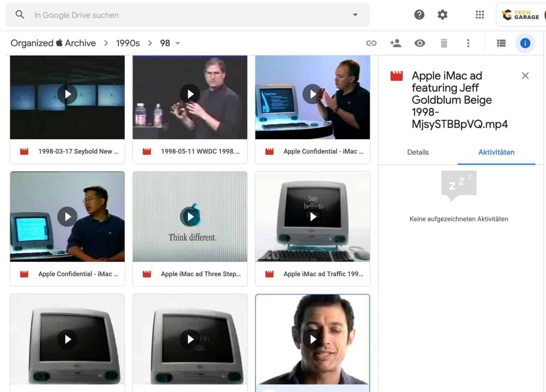Navigate to the 1990s breadcrumb folder
Viewport: 546px width, 392px height.
[x=128, y=43]
